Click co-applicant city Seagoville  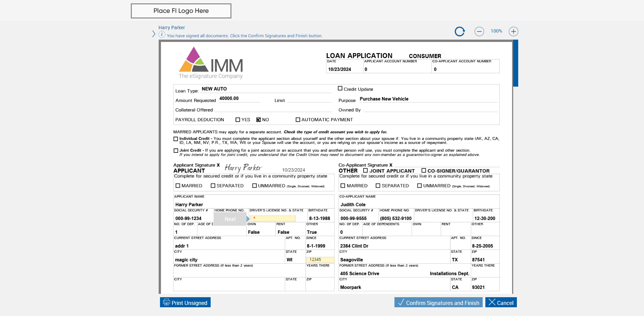click(352, 260)
